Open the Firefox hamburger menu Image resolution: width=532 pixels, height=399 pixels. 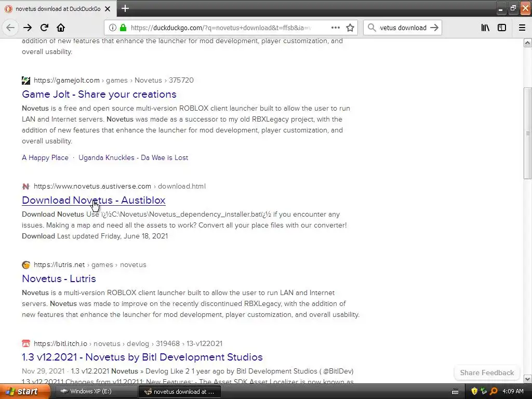tap(522, 28)
